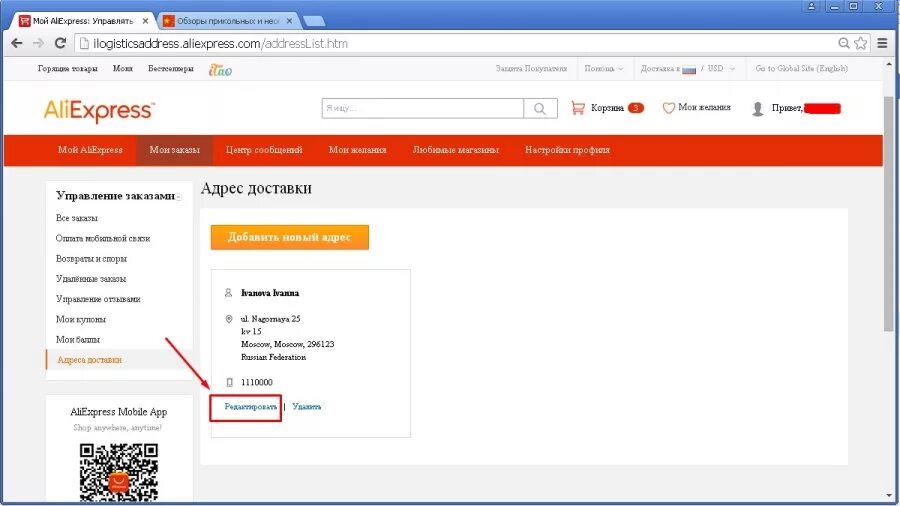
Task: Open Все заказы in the sidebar
Action: [77, 218]
